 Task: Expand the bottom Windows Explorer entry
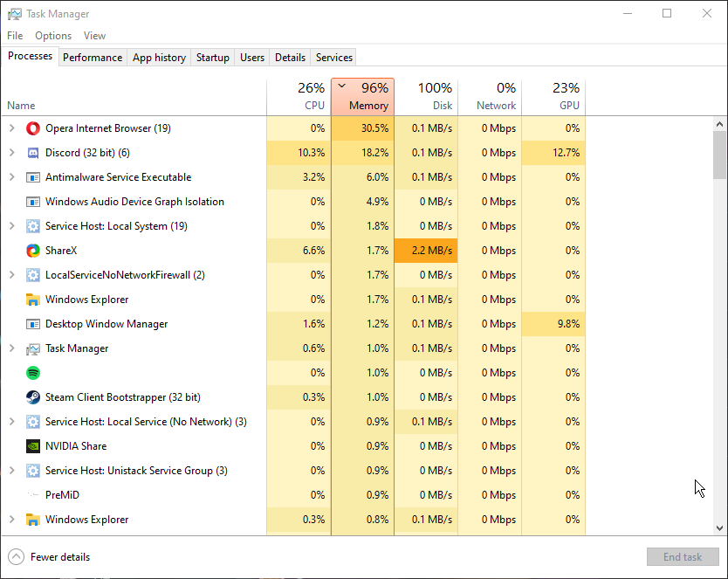pos(12,520)
